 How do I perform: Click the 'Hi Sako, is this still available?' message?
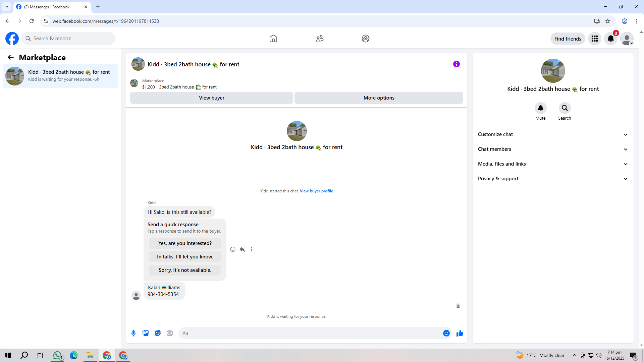click(x=179, y=212)
